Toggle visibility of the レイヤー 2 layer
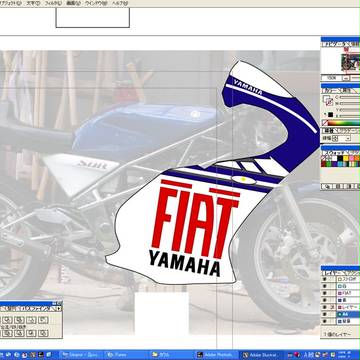 325,307
